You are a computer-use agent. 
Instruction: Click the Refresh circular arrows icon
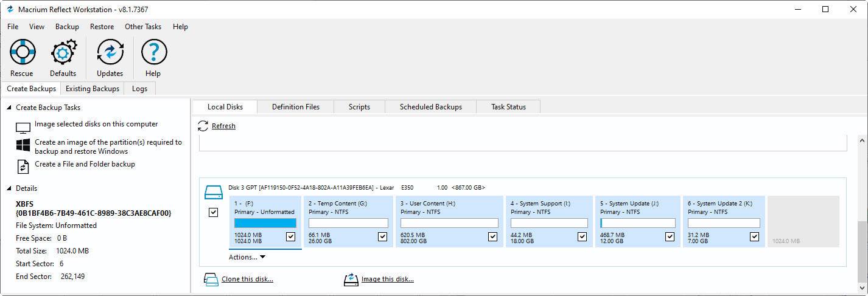pos(203,126)
